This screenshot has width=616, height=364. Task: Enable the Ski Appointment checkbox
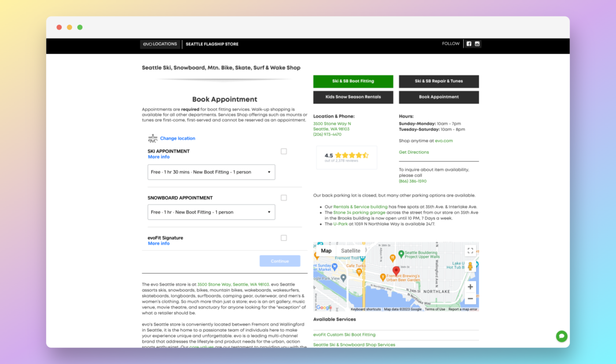point(284,151)
